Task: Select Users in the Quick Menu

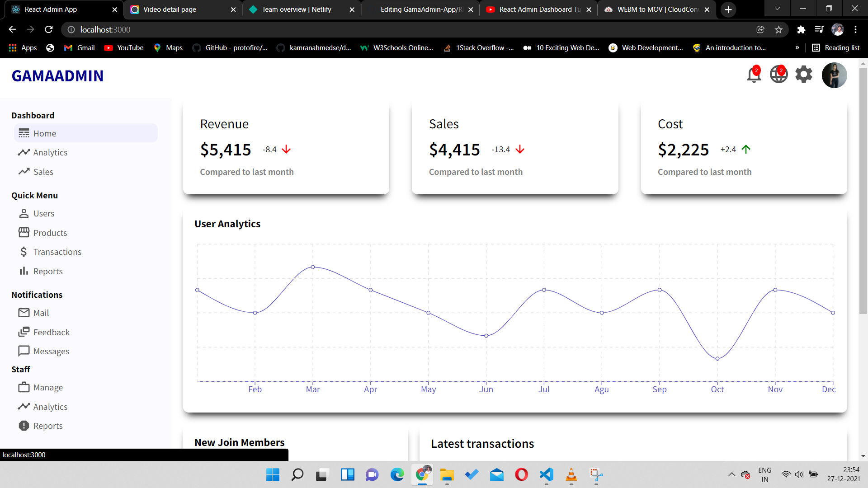Action: [43, 213]
